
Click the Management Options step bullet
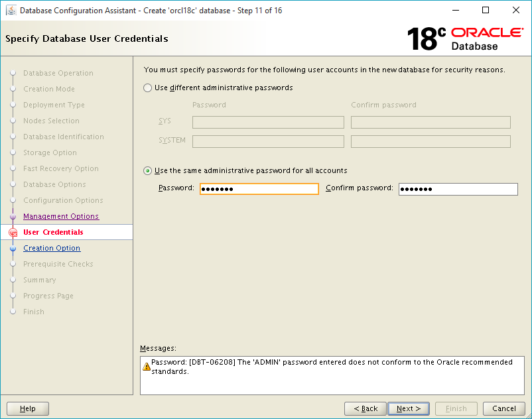[13, 217]
